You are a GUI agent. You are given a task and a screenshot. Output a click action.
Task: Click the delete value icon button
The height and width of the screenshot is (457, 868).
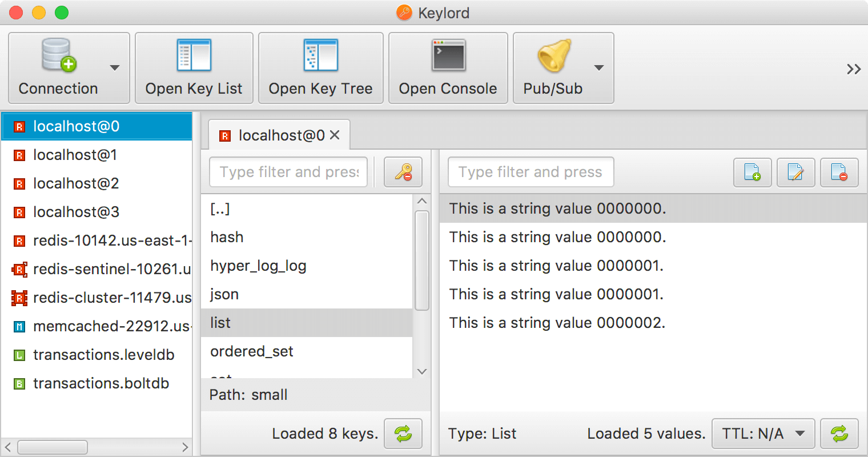click(x=839, y=172)
